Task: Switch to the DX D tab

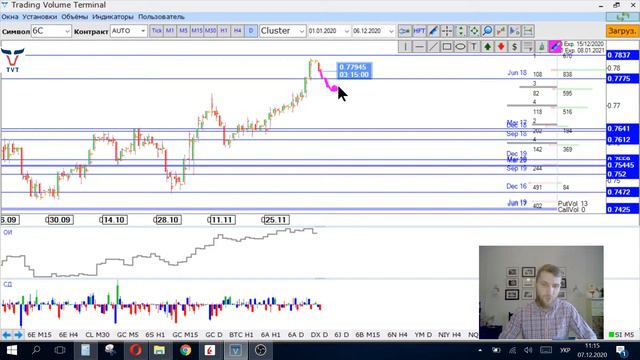Action: pos(319,335)
